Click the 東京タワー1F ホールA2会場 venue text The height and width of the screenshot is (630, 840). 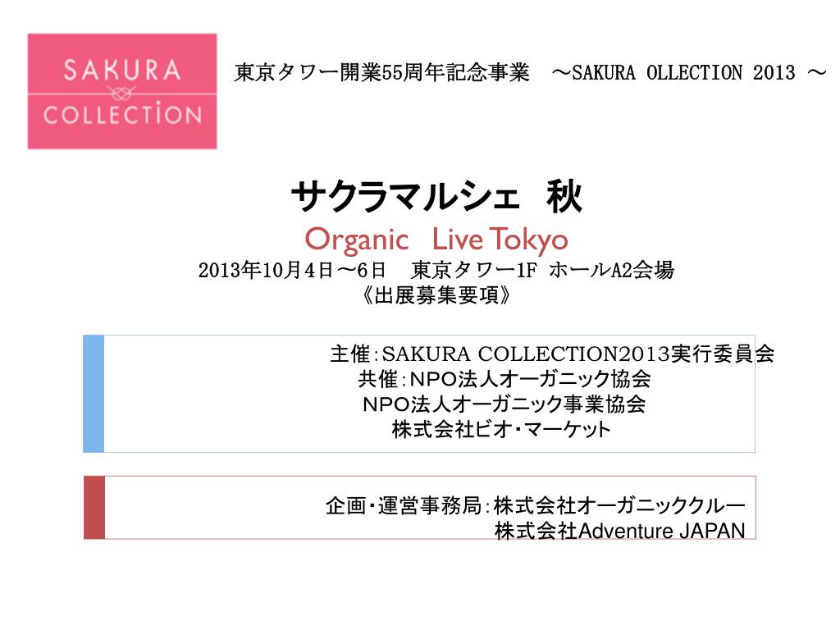click(x=543, y=270)
